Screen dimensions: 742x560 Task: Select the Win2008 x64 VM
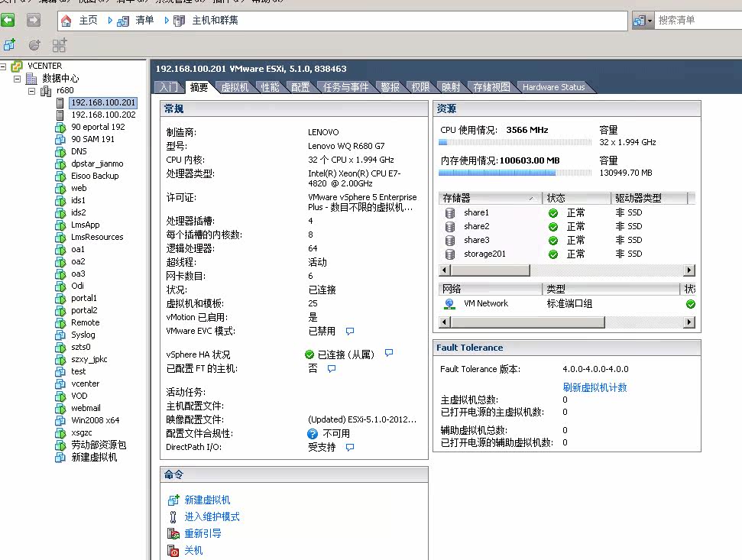(x=95, y=420)
